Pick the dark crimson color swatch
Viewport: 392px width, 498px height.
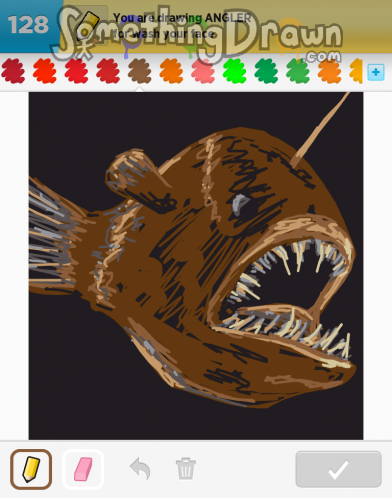pyautogui.click(x=13, y=71)
